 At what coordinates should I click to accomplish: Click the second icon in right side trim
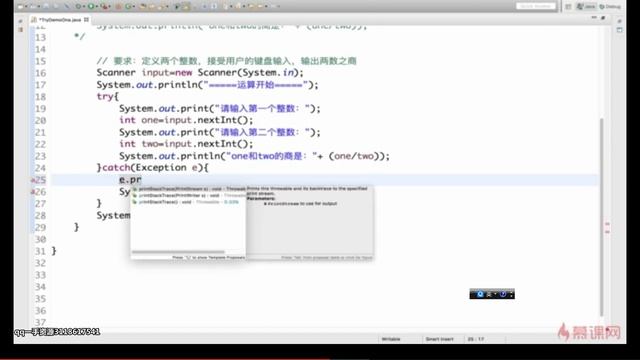pyautogui.click(x=620, y=30)
